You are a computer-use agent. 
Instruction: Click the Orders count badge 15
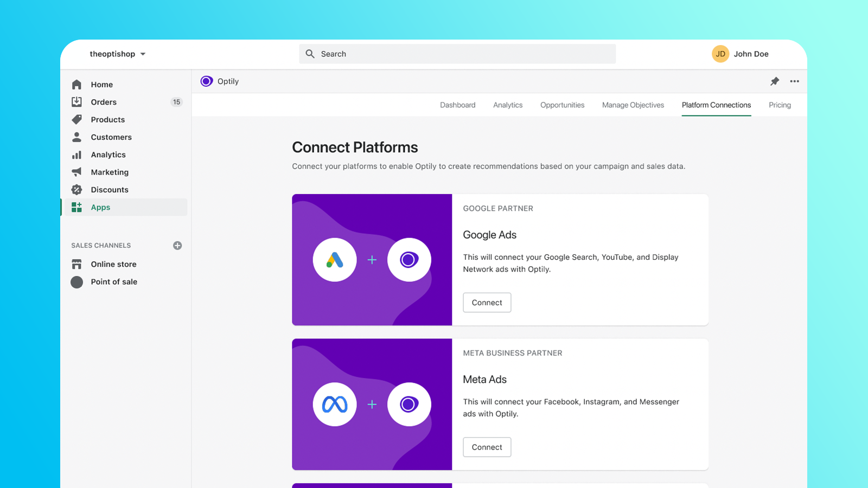(x=176, y=102)
